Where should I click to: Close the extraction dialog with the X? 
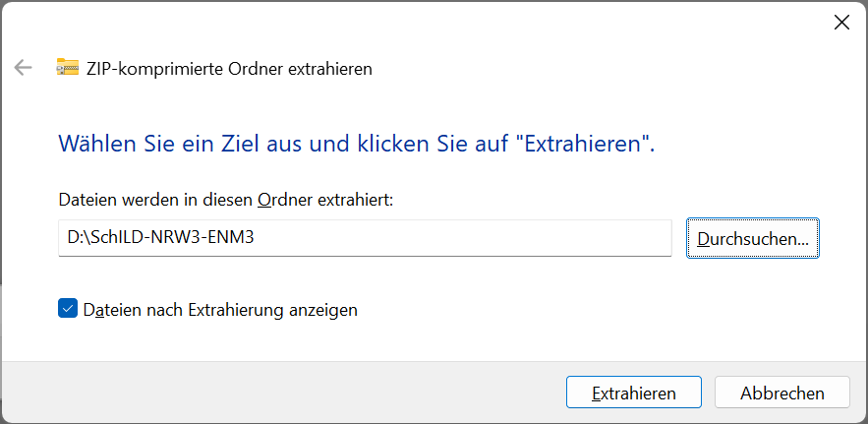[x=841, y=23]
